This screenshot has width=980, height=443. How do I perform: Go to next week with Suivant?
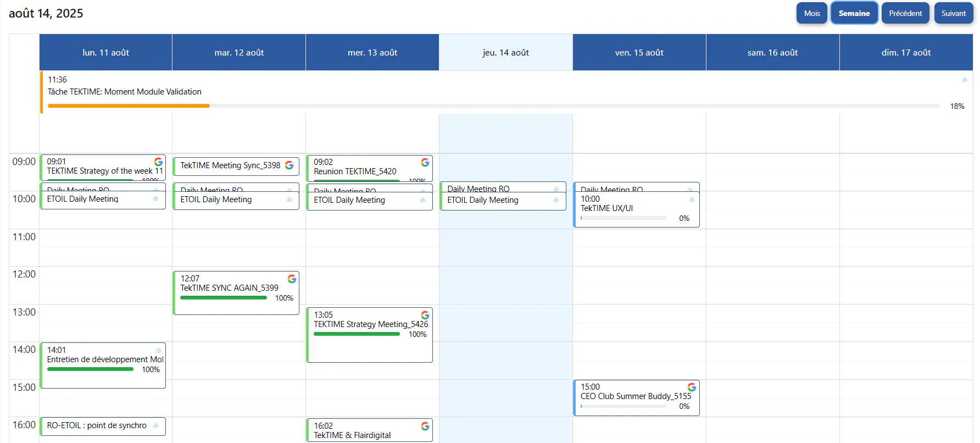click(x=953, y=13)
